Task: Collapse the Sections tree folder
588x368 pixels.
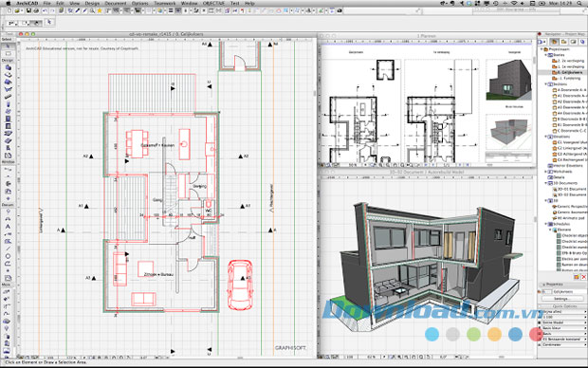Action: pyautogui.click(x=546, y=84)
